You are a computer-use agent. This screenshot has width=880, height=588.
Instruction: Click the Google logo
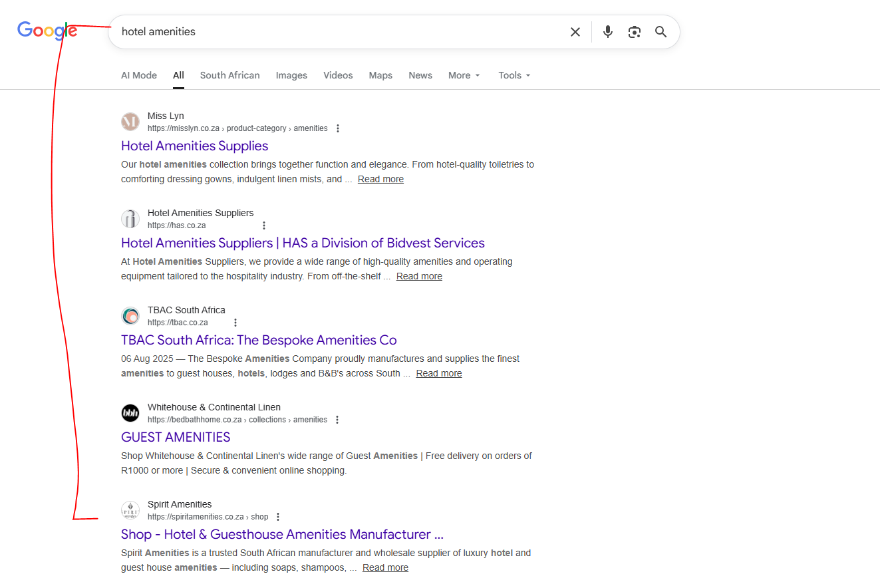(47, 31)
